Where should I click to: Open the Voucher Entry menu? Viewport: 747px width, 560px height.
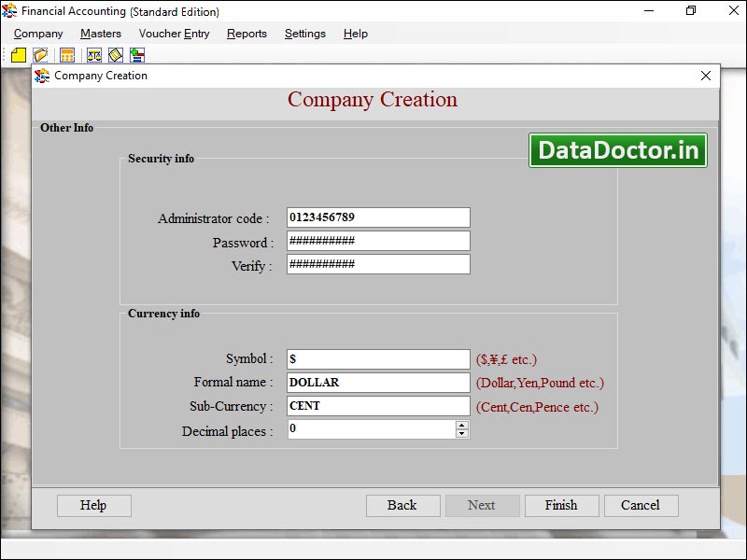click(174, 34)
